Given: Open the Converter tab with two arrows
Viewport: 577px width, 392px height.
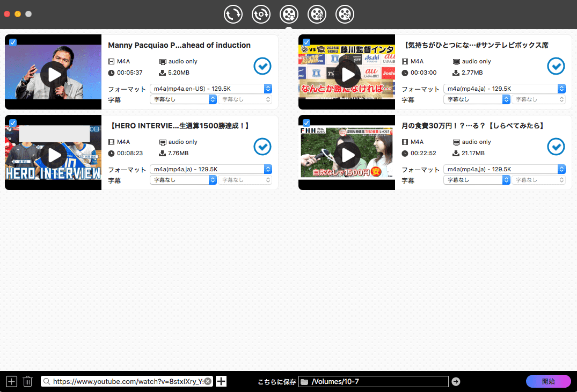Looking at the screenshot, I should coord(233,14).
